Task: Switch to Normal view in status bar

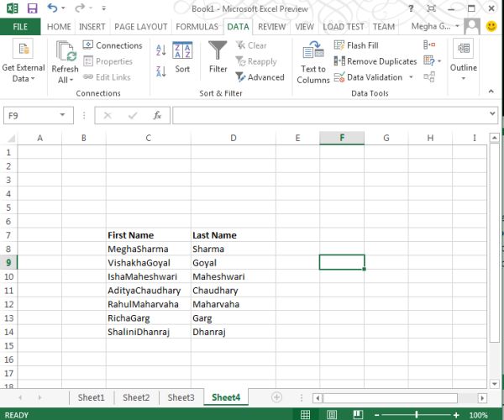Action: [x=306, y=415]
